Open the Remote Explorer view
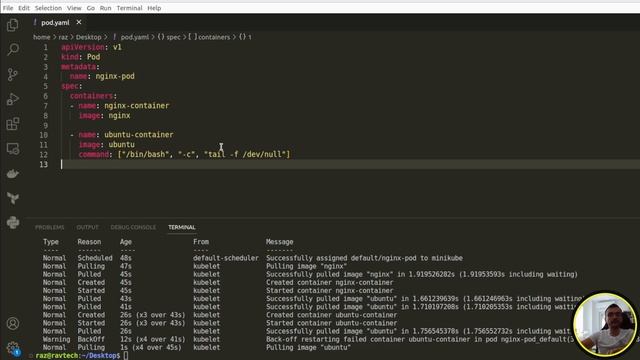This screenshot has width=640, height=360. [13, 149]
